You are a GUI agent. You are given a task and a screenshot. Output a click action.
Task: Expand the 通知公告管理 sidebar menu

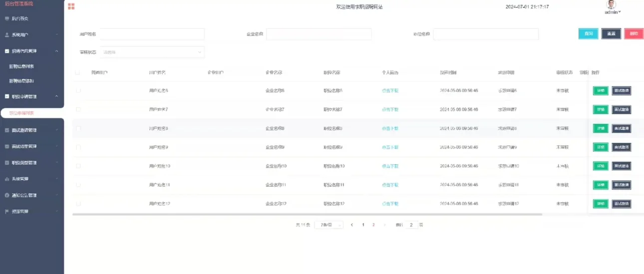(x=57, y=195)
